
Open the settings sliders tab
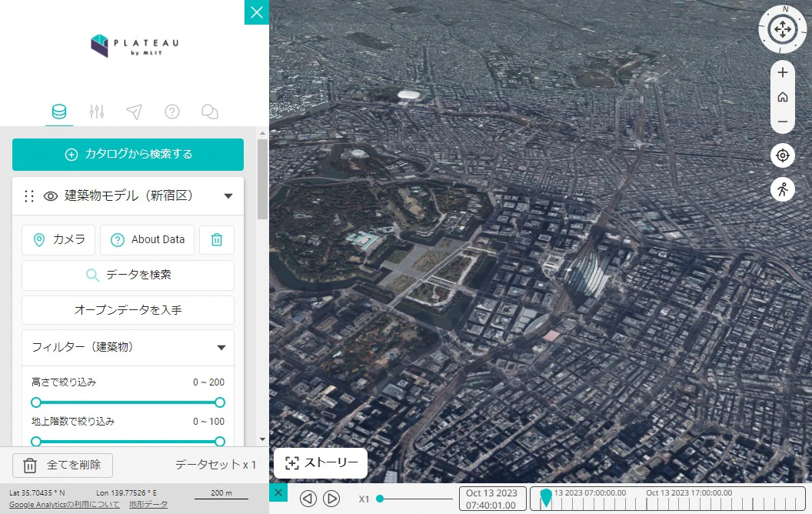pyautogui.click(x=97, y=112)
